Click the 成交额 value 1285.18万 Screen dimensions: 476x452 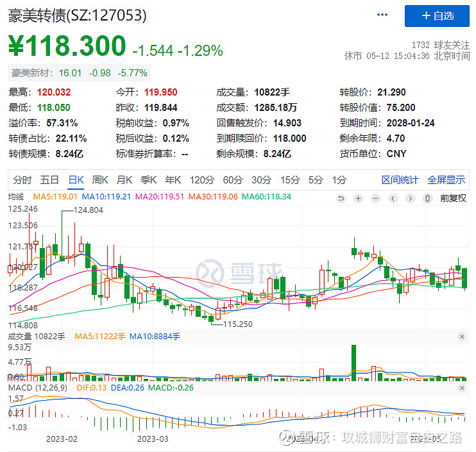276,107
